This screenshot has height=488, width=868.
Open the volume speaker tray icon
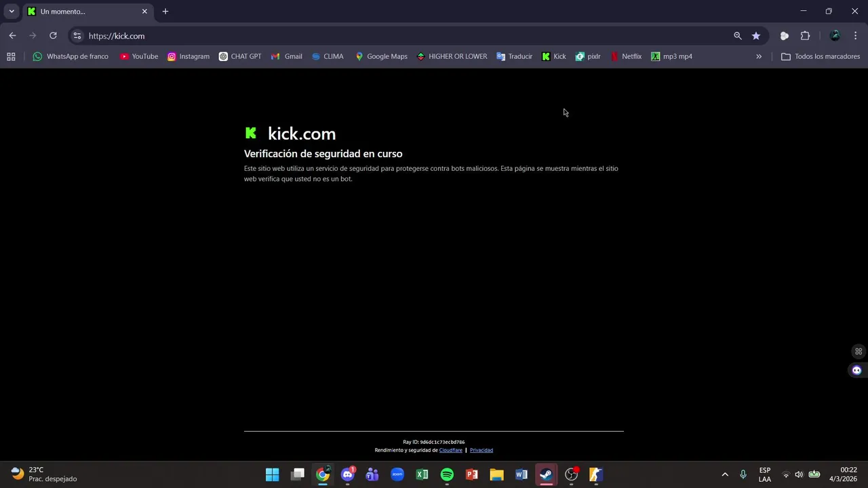coord(799,474)
